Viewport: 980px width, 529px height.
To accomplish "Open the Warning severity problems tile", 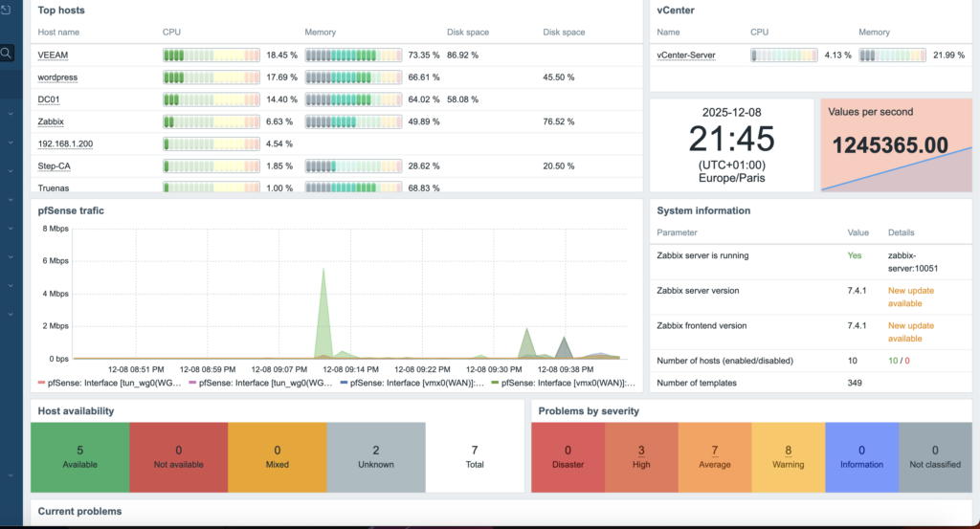I will pyautogui.click(x=788, y=457).
